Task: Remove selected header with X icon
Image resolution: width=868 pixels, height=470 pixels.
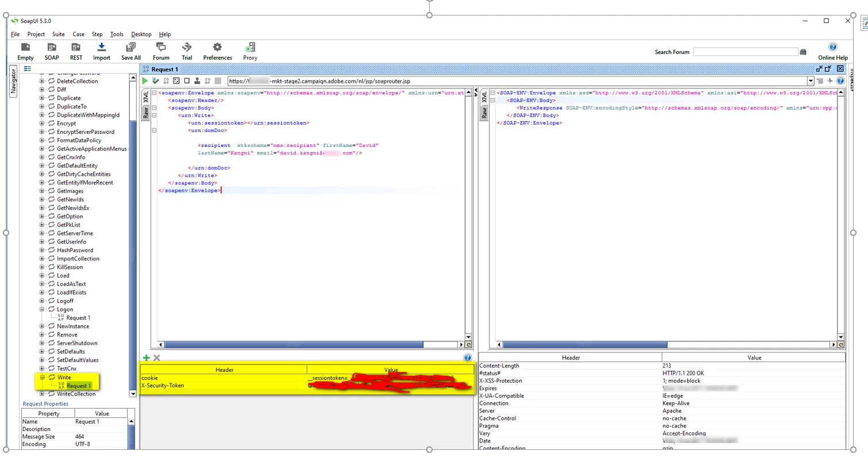Action: 157,358
